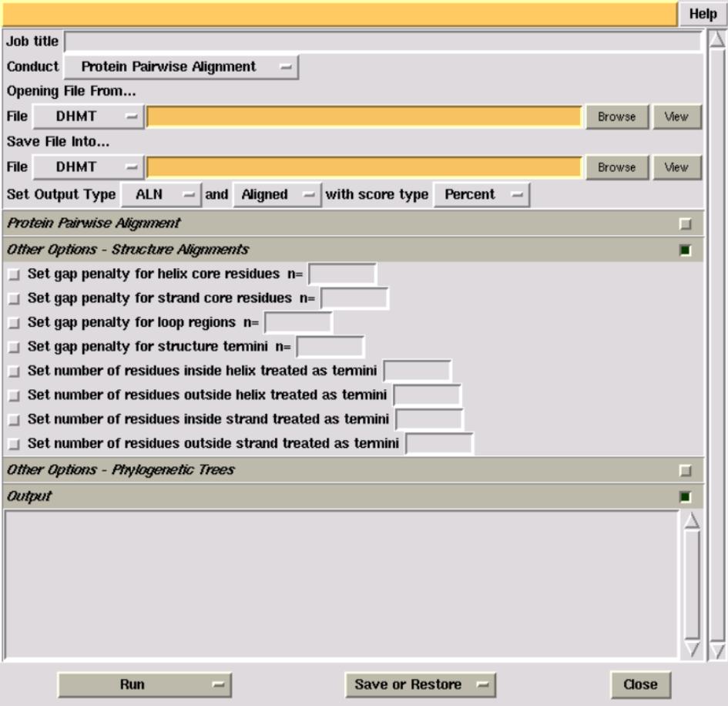The image size is (728, 706).
Task: Click the Output panel scrollbar down arrow
Action: [691, 648]
